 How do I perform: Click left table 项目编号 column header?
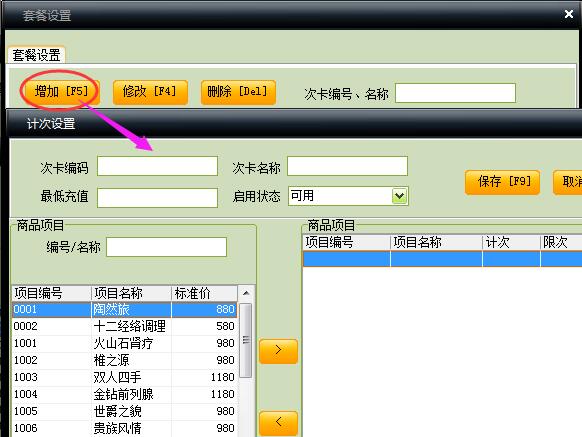tap(52, 293)
